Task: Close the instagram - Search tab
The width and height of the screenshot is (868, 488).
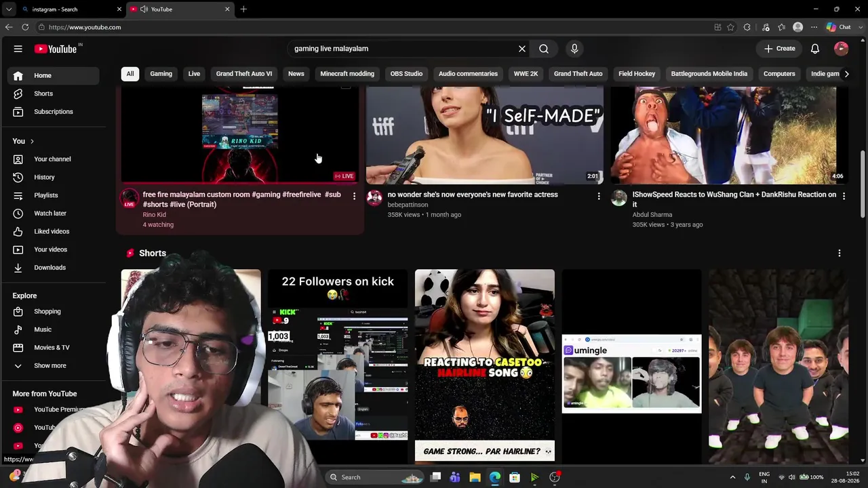Action: (x=119, y=9)
